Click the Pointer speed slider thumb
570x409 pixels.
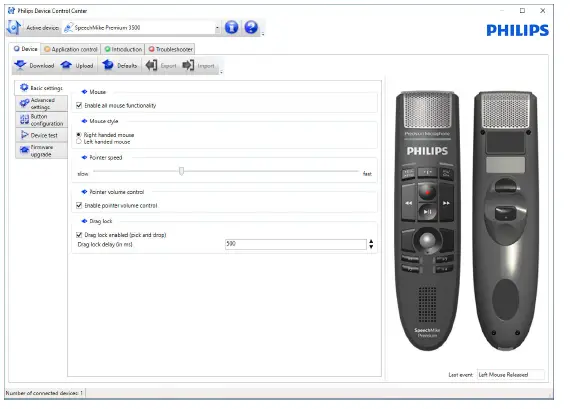click(181, 171)
